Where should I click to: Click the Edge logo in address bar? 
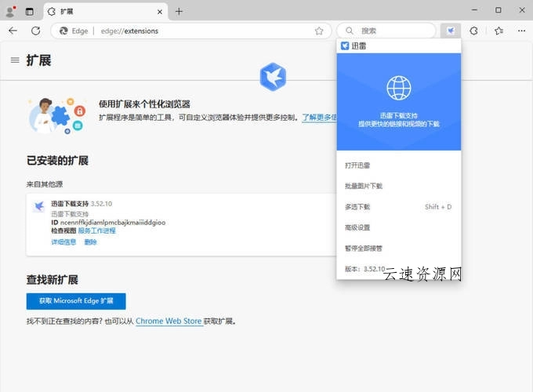(x=63, y=31)
